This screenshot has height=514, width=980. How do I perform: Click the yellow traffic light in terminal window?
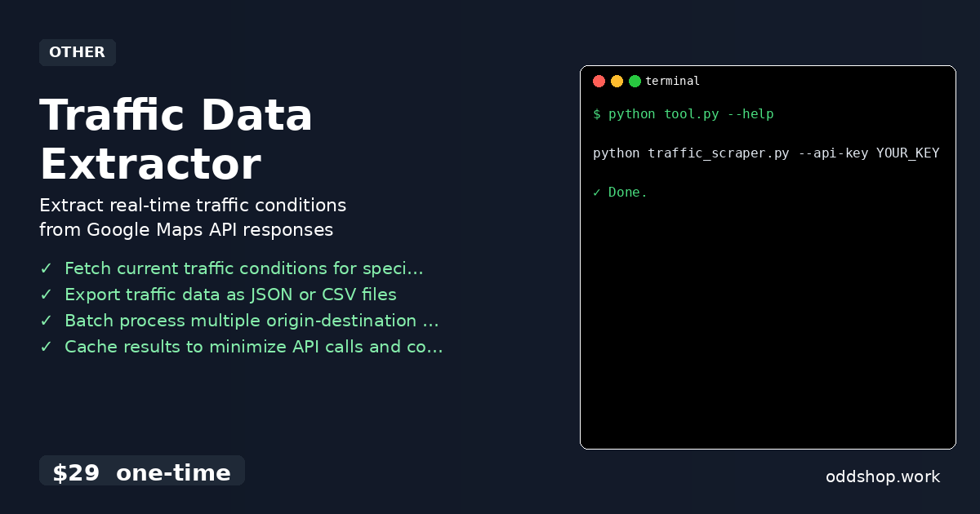tap(617, 81)
